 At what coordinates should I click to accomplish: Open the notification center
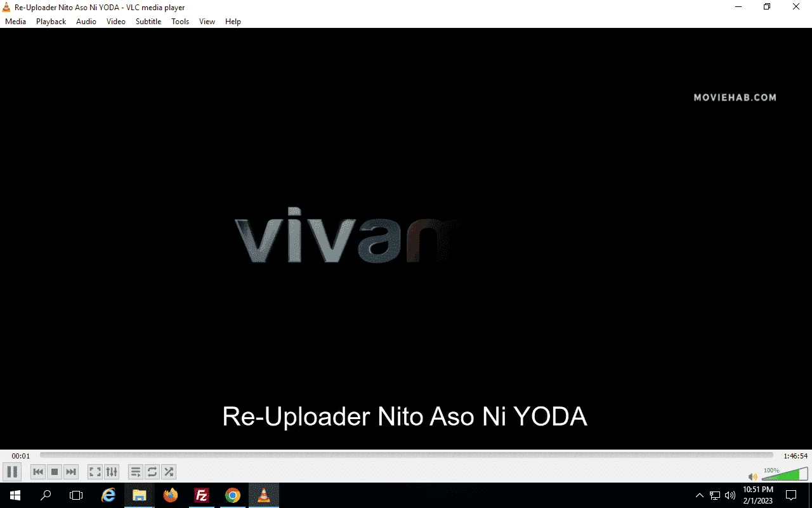791,495
